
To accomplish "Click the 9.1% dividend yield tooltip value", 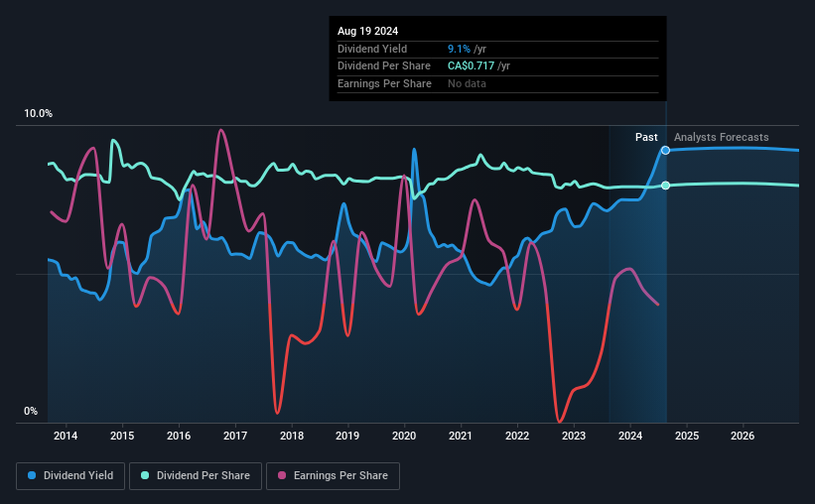I will (459, 49).
